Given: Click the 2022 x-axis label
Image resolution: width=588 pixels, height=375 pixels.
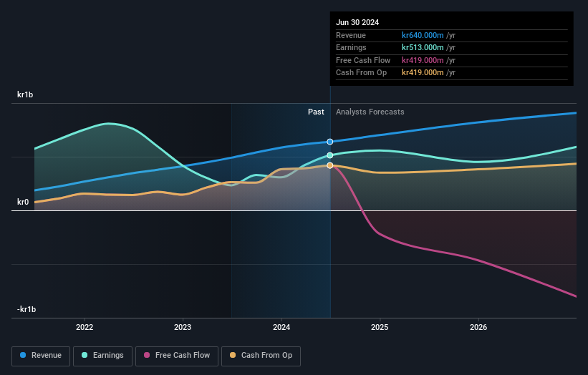Looking at the screenshot, I should [x=85, y=327].
